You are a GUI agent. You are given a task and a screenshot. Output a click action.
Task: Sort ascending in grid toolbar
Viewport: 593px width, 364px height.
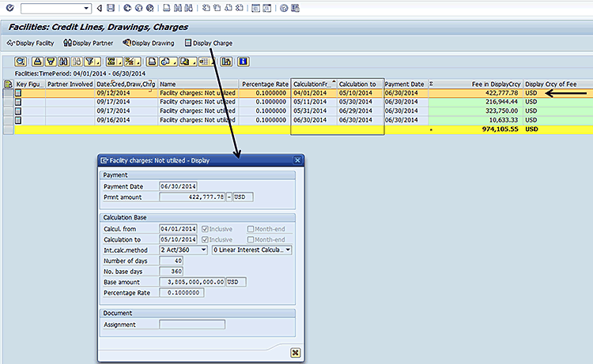pos(37,62)
